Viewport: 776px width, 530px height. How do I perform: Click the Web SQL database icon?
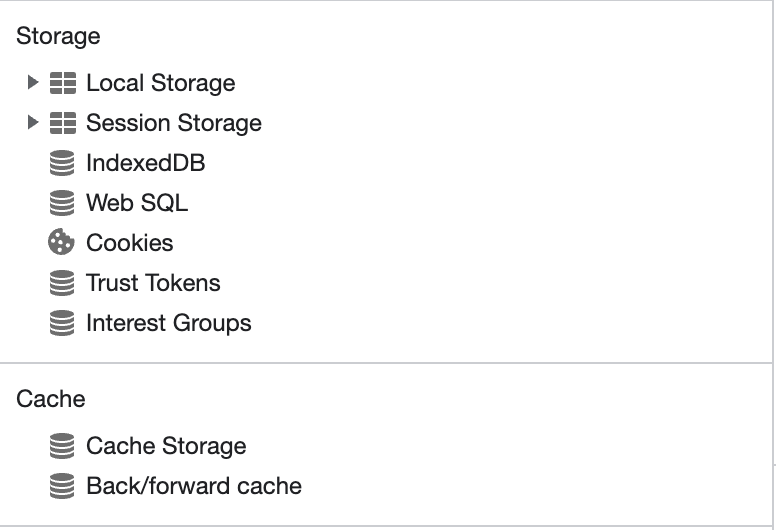(62, 203)
